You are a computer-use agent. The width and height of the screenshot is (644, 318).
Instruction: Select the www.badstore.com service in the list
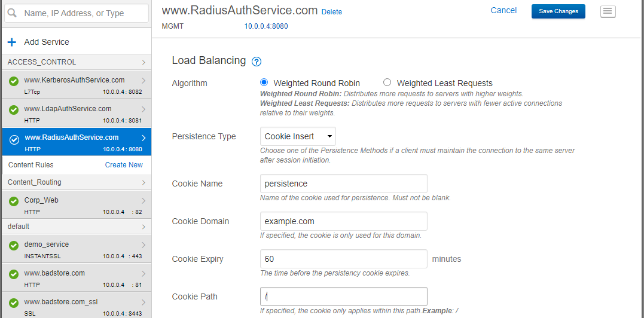(77, 277)
